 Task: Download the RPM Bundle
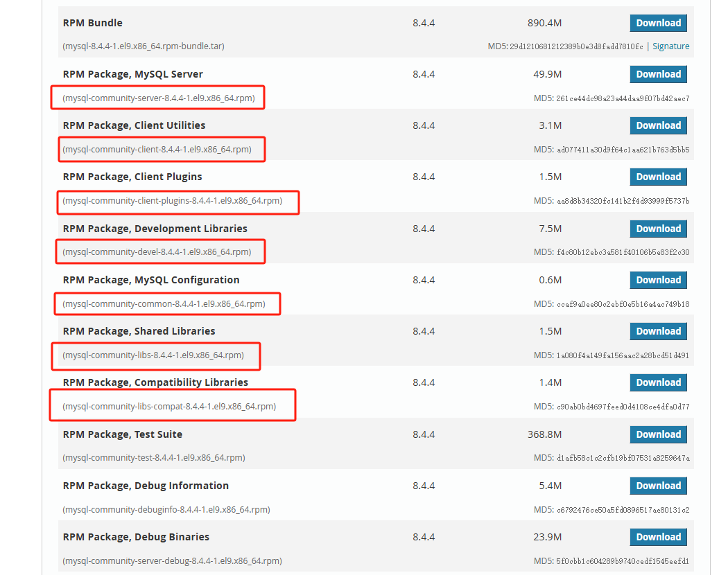point(659,23)
